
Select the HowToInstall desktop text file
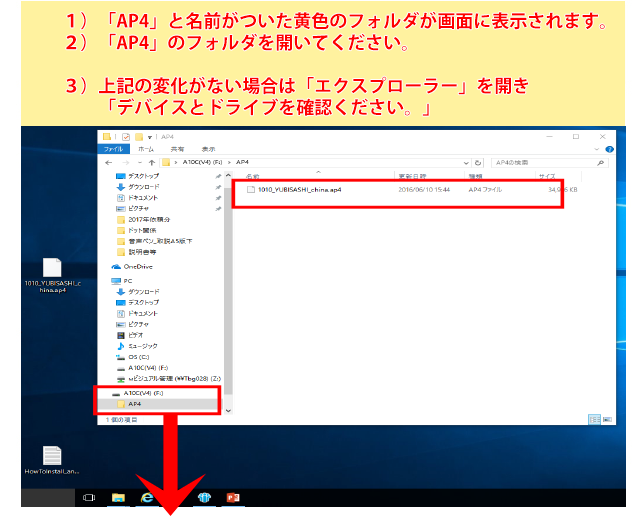[52, 458]
